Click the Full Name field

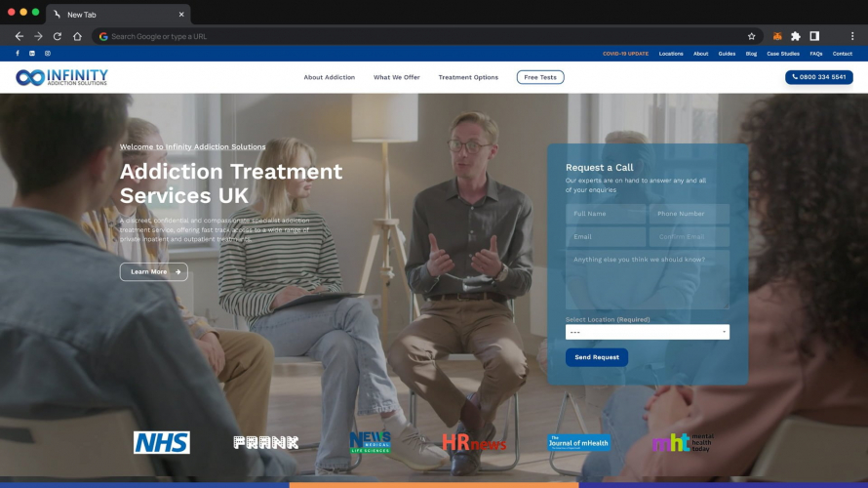[606, 214]
